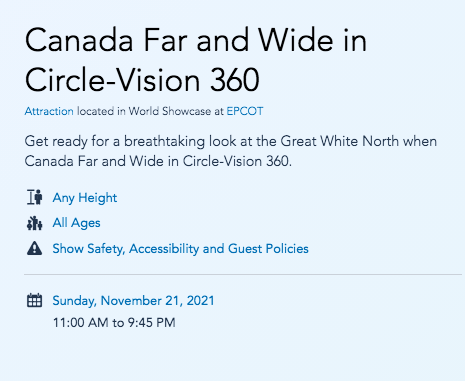This screenshot has width=465, height=381.
Task: Click the All Ages family icon
Action: tap(35, 223)
